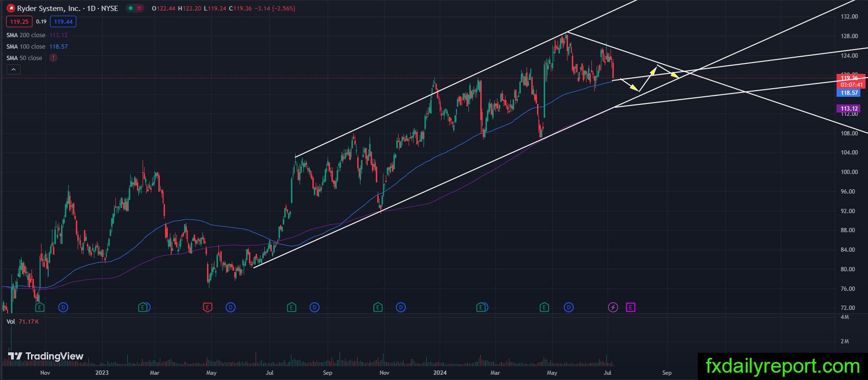This screenshot has height=380, width=868.
Task: Click the 4M volume scale label
Action: point(845,317)
